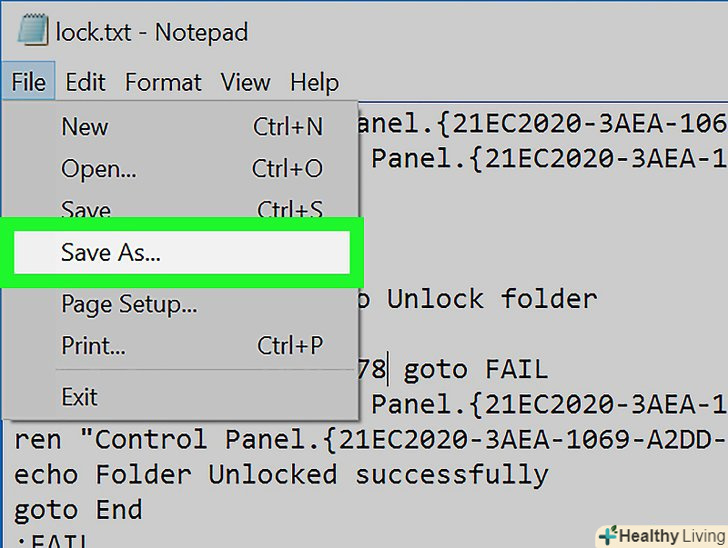Screen dimensions: 728x548
Task: Click the 'Unlock folder' text
Action: click(x=491, y=298)
